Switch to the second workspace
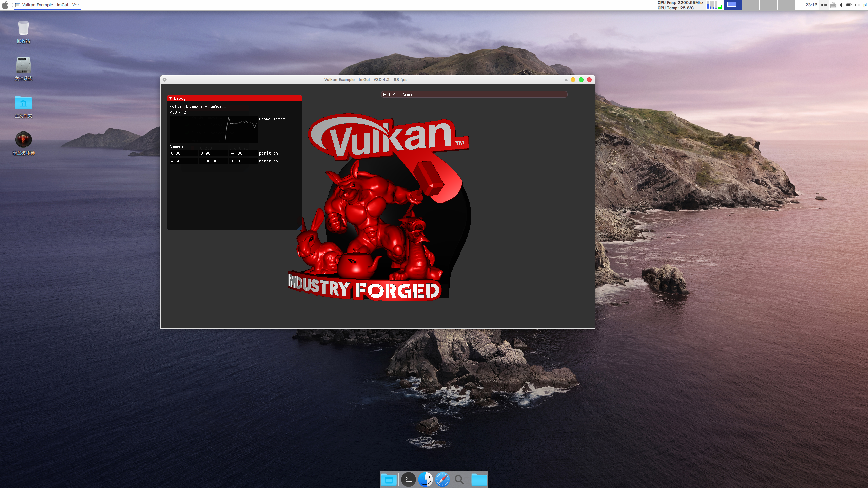 coord(750,5)
